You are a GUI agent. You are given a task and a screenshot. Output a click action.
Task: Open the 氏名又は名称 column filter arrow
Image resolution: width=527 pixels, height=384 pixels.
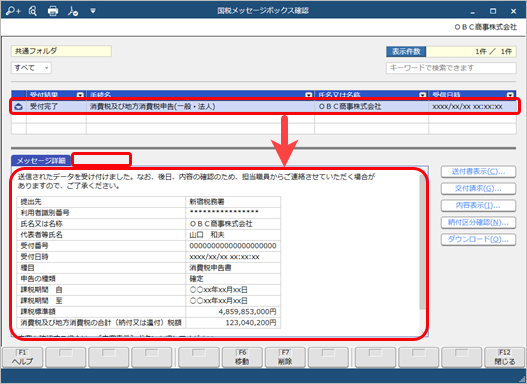point(422,95)
